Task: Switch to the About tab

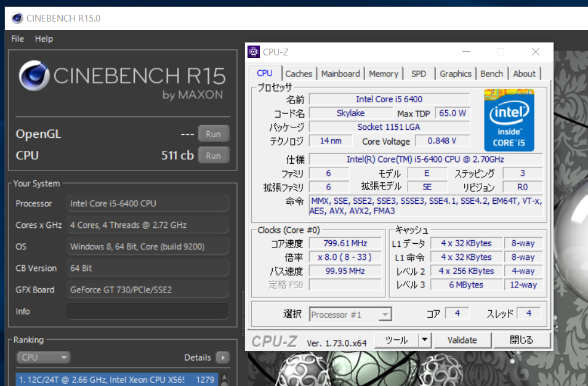Action: (x=524, y=74)
